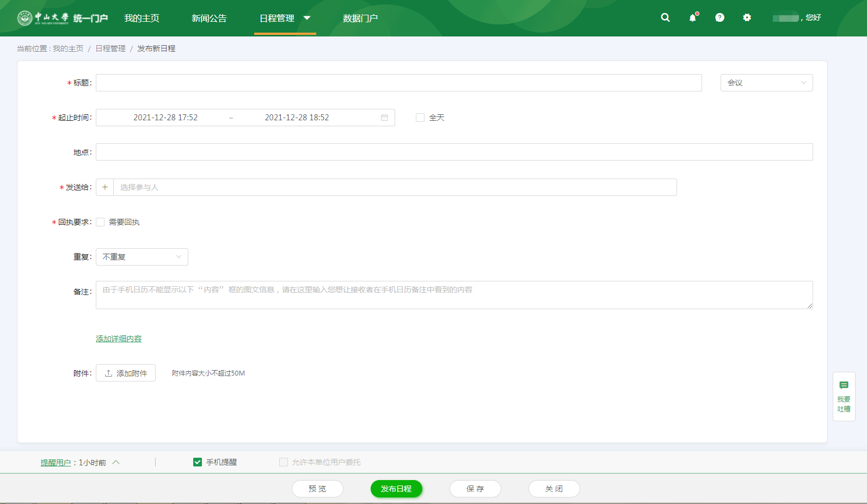Click the 选择参与人 input field
This screenshot has width=867, height=504.
tap(395, 187)
